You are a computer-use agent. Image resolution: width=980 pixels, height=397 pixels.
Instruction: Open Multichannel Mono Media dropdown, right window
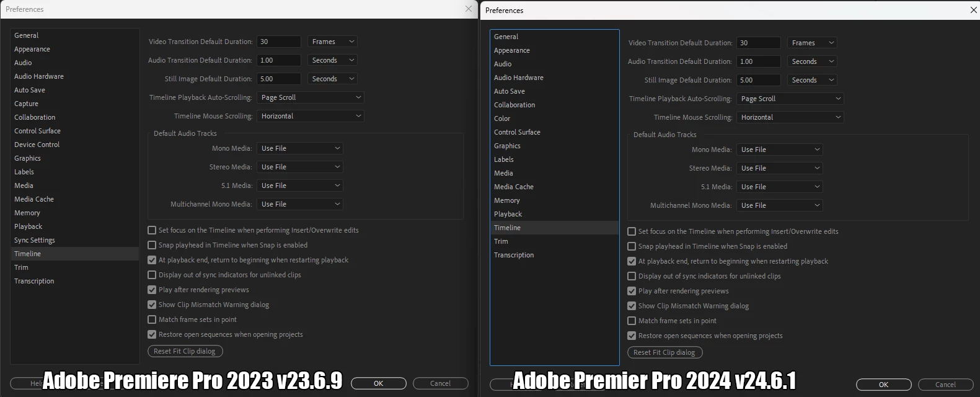pos(780,205)
